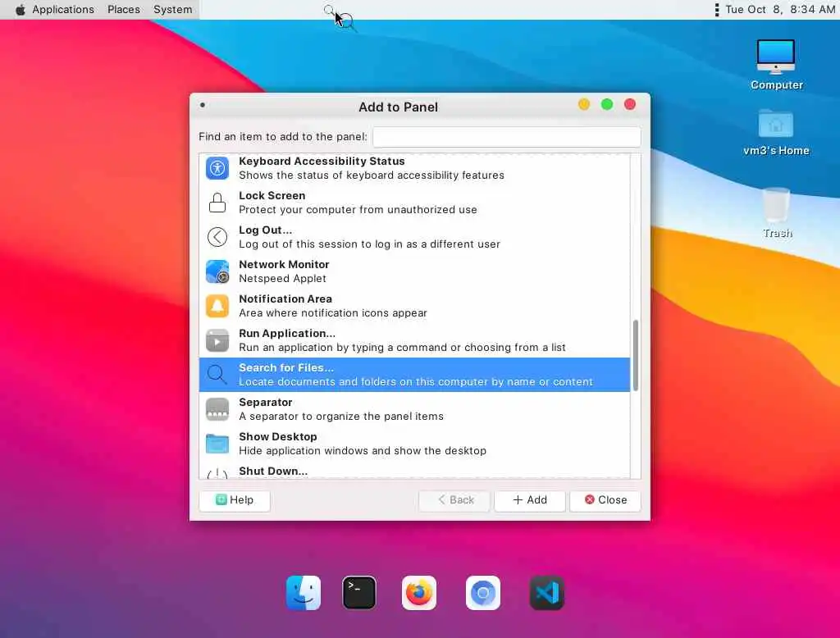Click the Back button
Screen dimensions: 840x638
(454, 500)
